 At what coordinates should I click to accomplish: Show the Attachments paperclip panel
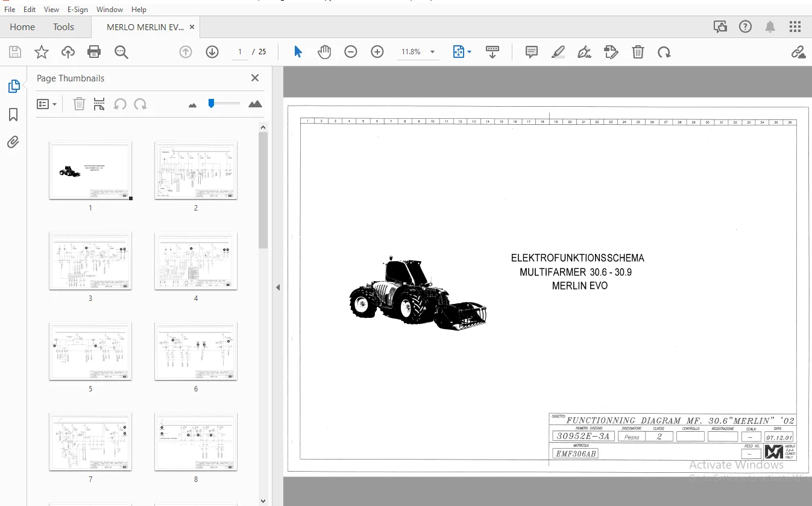tap(13, 142)
